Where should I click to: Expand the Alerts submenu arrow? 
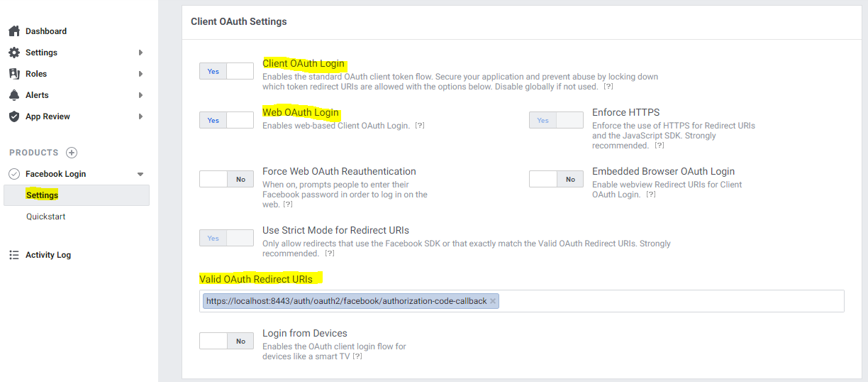140,95
